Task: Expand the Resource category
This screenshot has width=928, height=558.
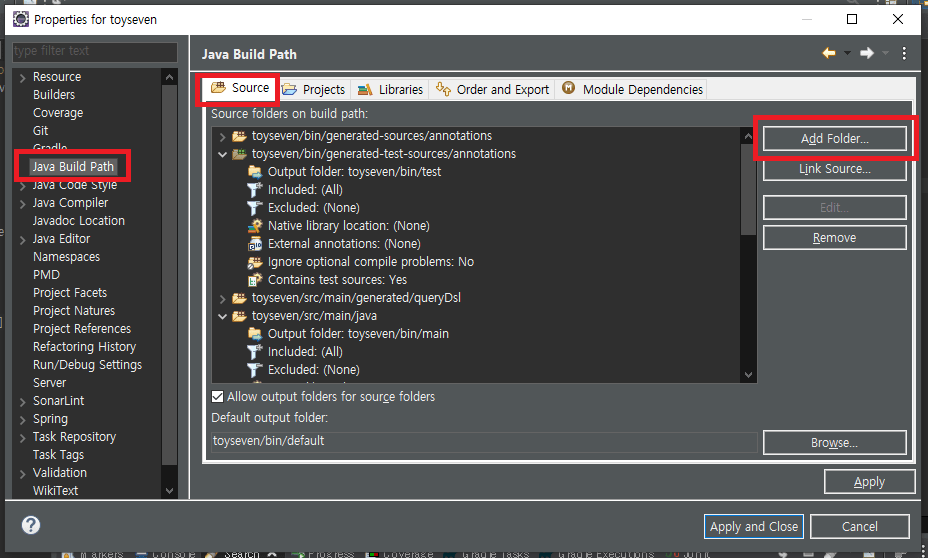Action: coord(22,78)
